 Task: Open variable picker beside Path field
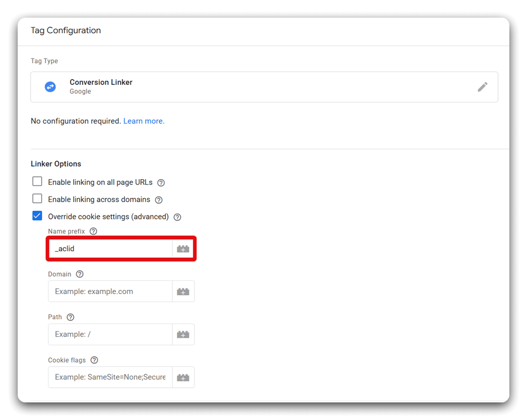coord(183,334)
